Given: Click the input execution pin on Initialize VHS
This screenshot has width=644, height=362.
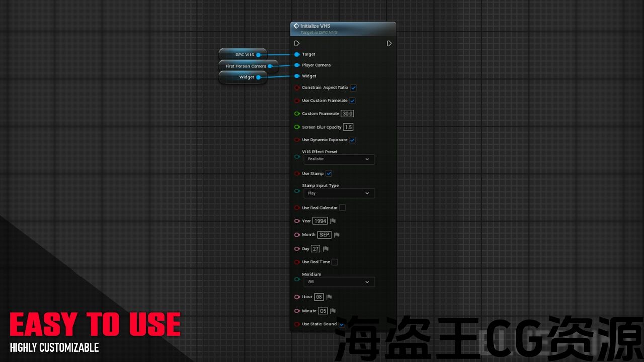Looking at the screenshot, I should point(297,44).
